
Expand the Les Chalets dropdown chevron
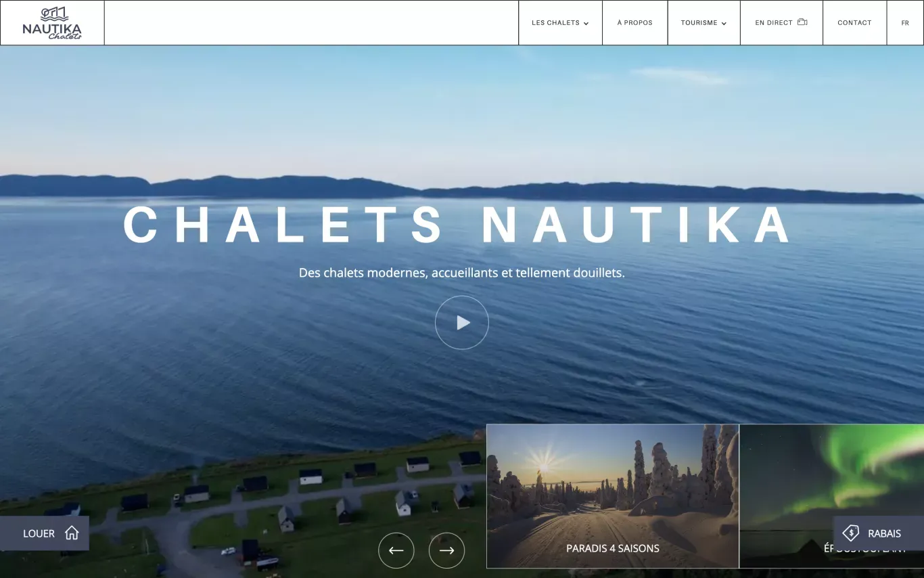586,24
